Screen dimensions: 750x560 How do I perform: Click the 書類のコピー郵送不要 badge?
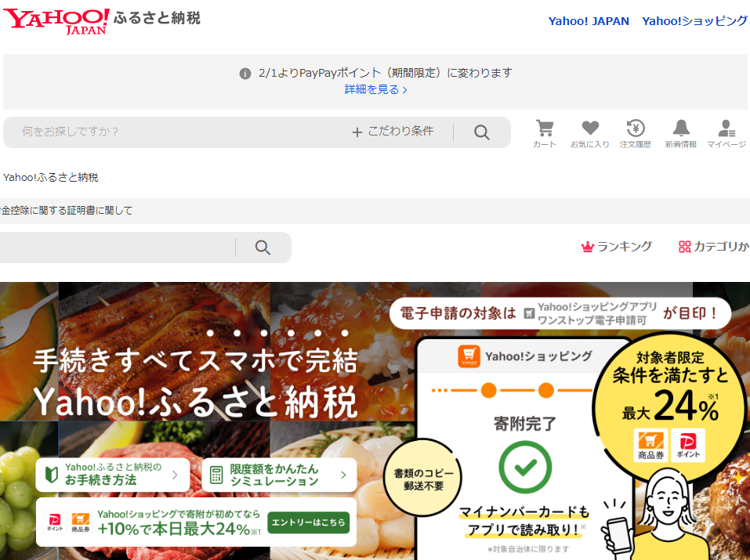click(423, 479)
